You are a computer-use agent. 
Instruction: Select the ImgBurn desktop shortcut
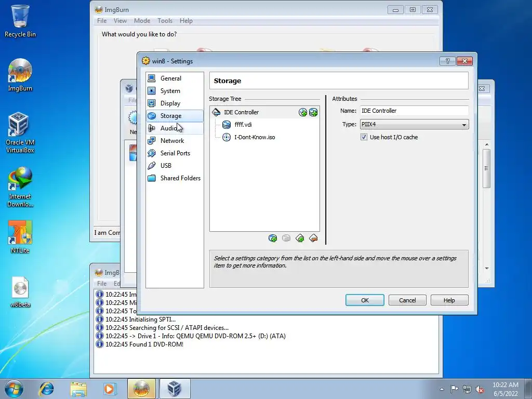pyautogui.click(x=20, y=75)
